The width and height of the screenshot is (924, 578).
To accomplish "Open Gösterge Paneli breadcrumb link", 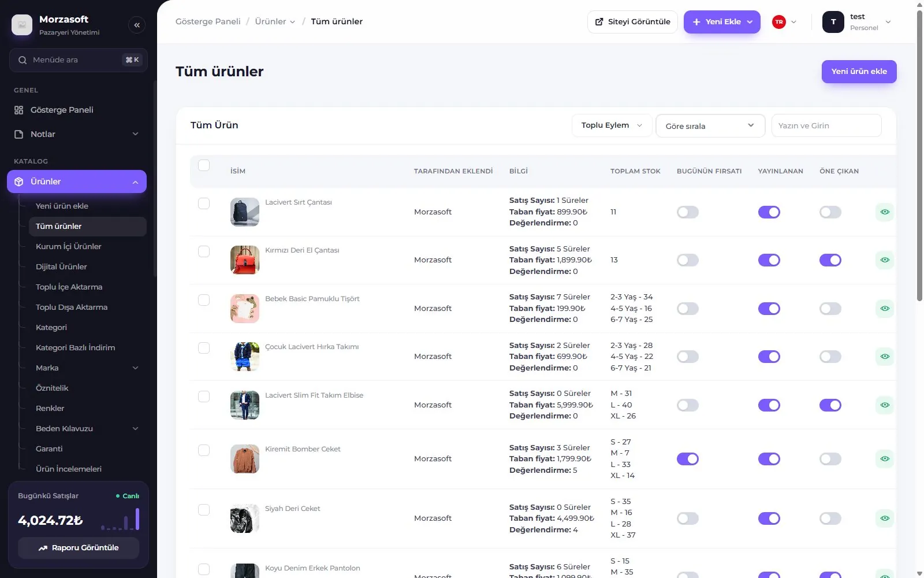I will pos(208,21).
